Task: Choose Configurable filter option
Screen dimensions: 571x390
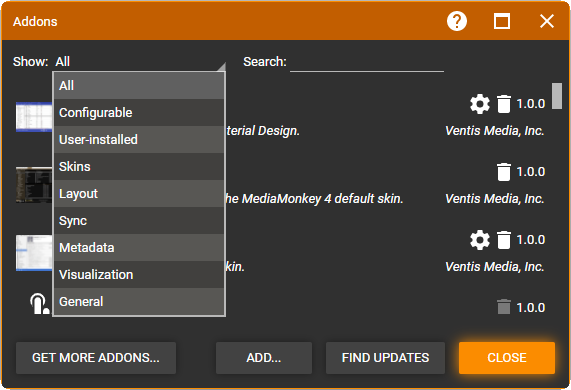Action: click(139, 113)
